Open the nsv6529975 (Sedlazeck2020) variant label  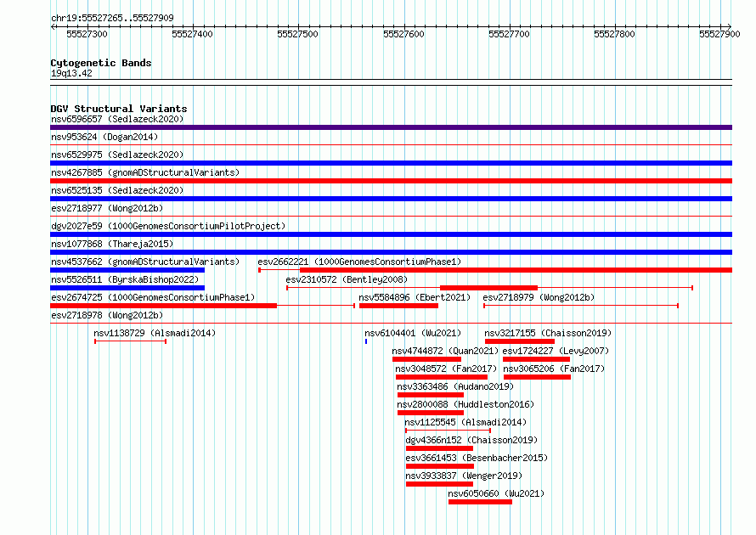click(117, 155)
